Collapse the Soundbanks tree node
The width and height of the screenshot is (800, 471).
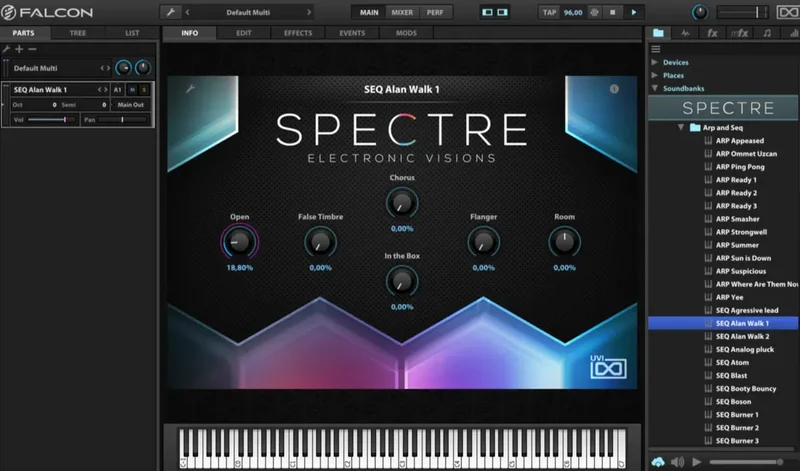click(x=655, y=88)
